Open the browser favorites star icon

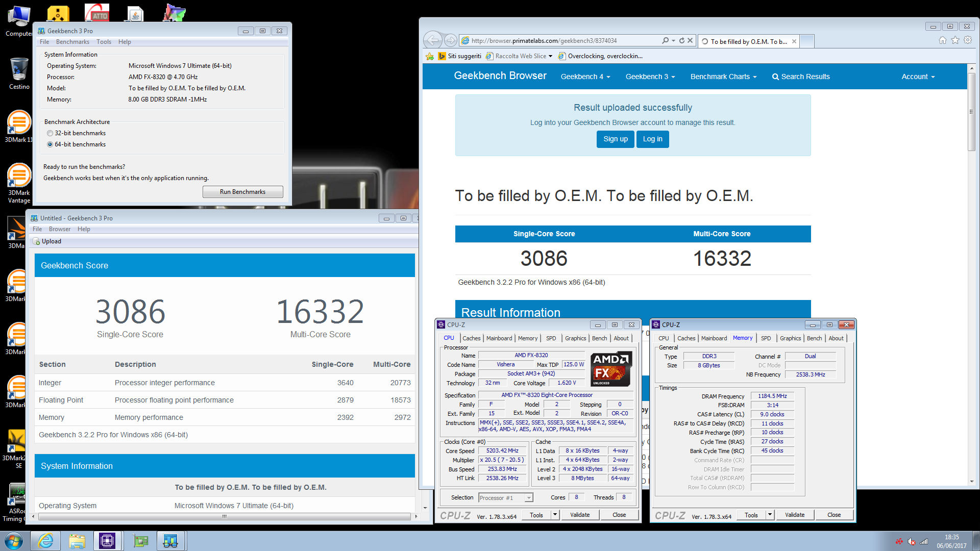click(955, 41)
